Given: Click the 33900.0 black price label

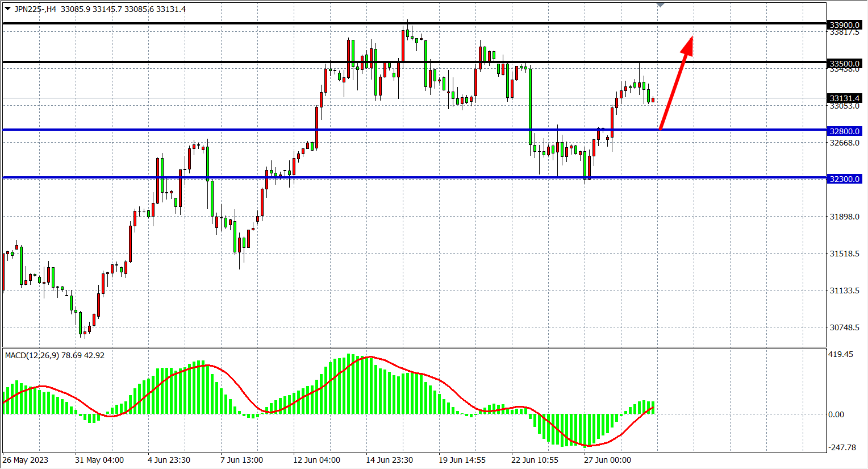Looking at the screenshot, I should pyautogui.click(x=845, y=25).
